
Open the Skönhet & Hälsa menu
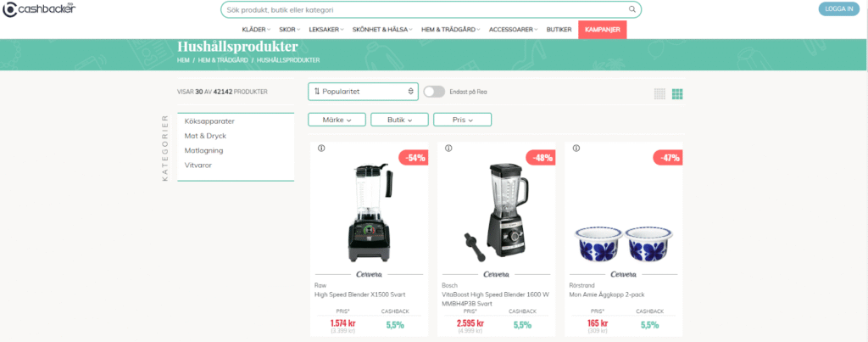[382, 30]
